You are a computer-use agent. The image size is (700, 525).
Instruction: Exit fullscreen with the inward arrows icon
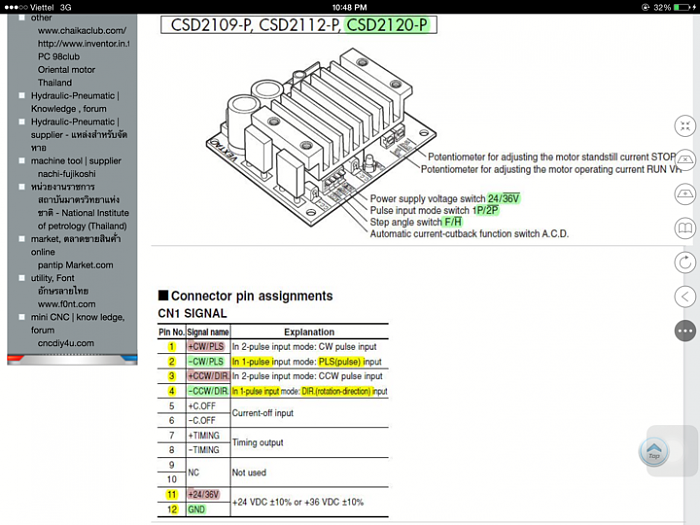click(x=685, y=126)
